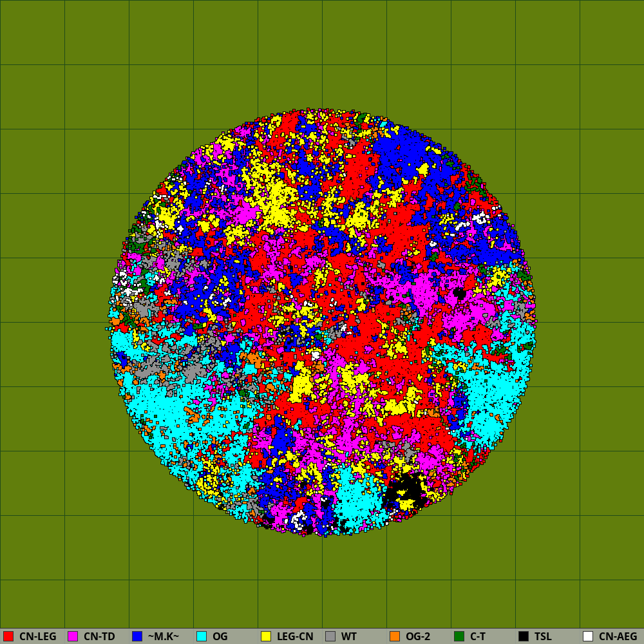
Task: Click the cyan OG legend swatch
Action: point(202,636)
